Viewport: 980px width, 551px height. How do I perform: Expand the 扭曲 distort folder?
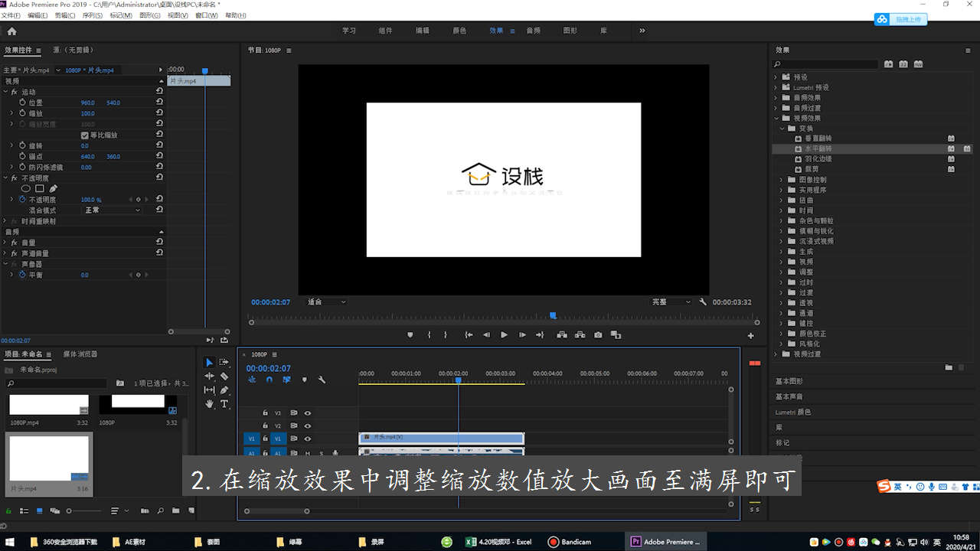coord(782,200)
